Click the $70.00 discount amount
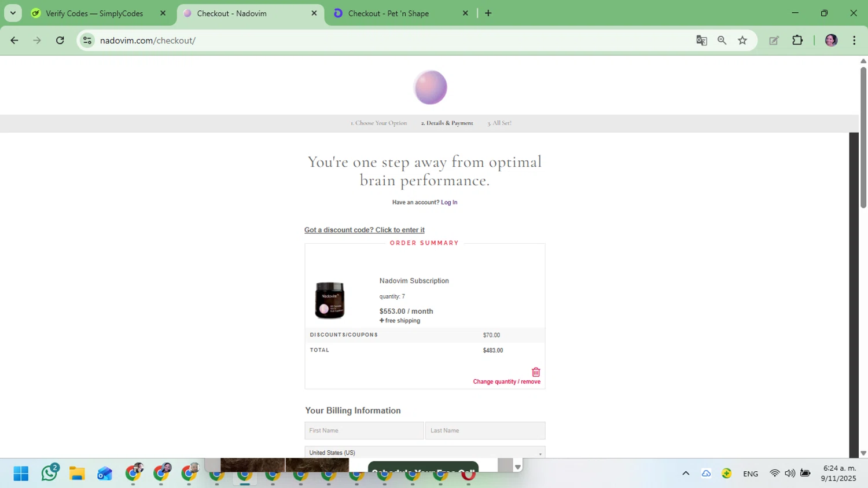Image resolution: width=868 pixels, height=488 pixels. (x=491, y=335)
